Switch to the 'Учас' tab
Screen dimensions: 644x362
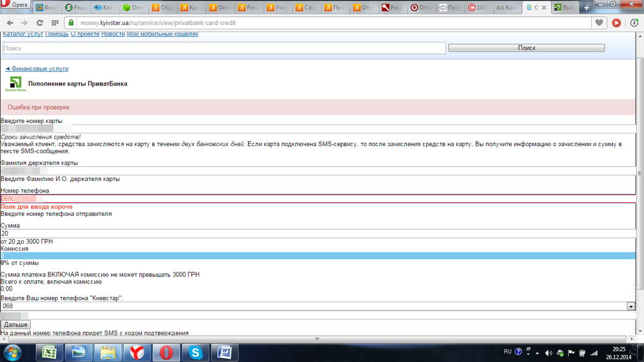tap(277, 7)
